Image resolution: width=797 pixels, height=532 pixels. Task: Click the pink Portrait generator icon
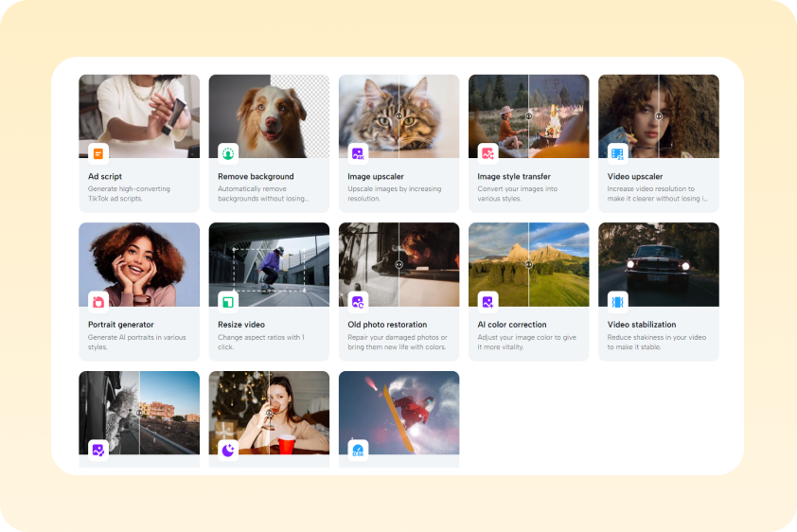(x=98, y=302)
